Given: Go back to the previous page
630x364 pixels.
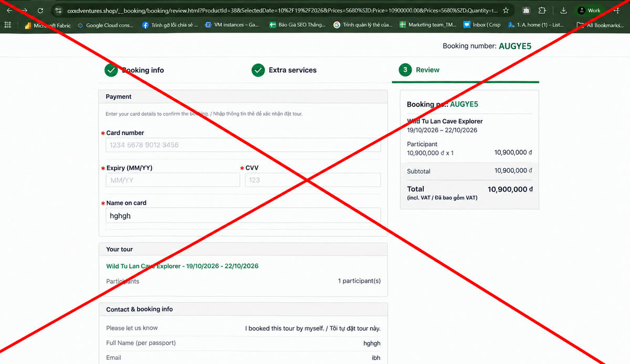Looking at the screenshot, I should pos(9,10).
